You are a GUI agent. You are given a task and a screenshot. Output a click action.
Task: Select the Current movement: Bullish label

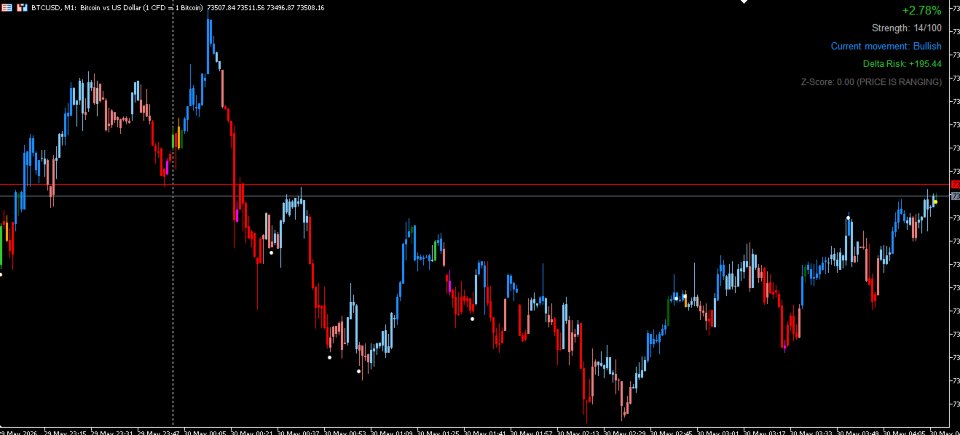coord(886,46)
